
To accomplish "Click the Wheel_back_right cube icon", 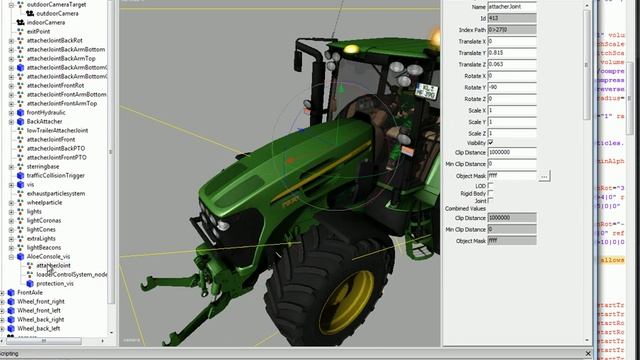I will pos(11,319).
